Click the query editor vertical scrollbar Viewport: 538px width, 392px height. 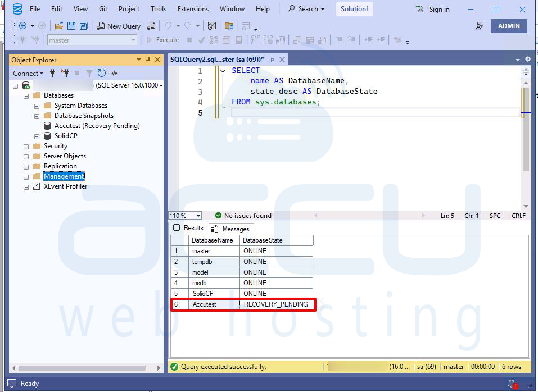pos(526,129)
